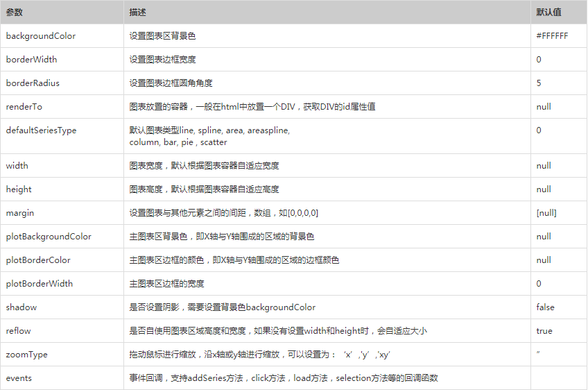This screenshot has width=588, height=390.
Task: Click the shadow description mentioning backgroundColor
Action: [223, 307]
